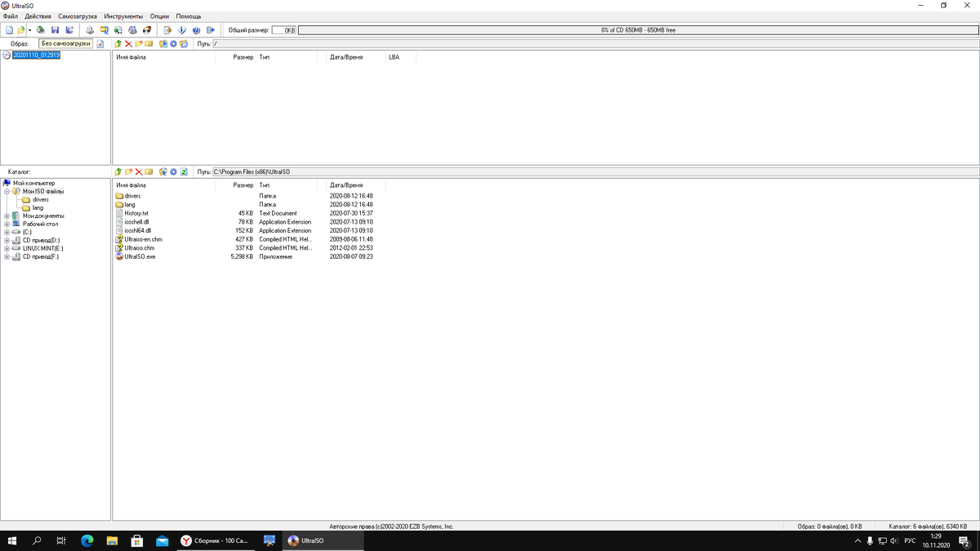Viewport: 980px width, 551px height.
Task: Open the Самозагрузка menu
Action: [78, 16]
